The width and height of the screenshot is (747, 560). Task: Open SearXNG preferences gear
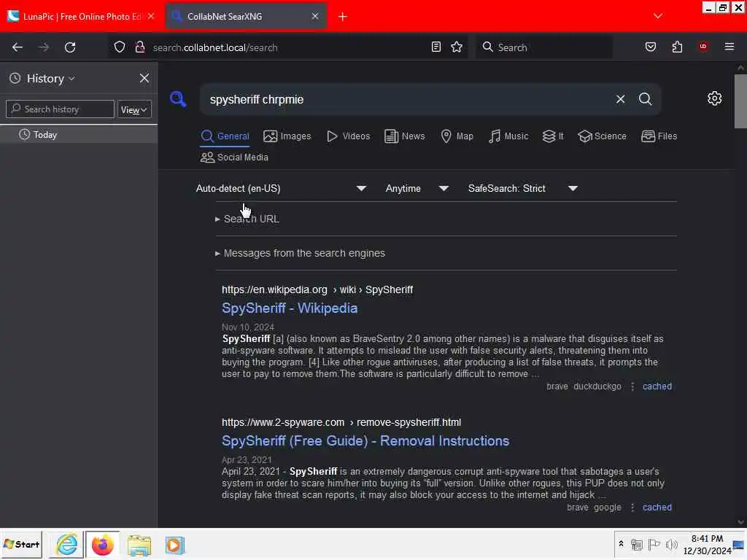pos(714,98)
